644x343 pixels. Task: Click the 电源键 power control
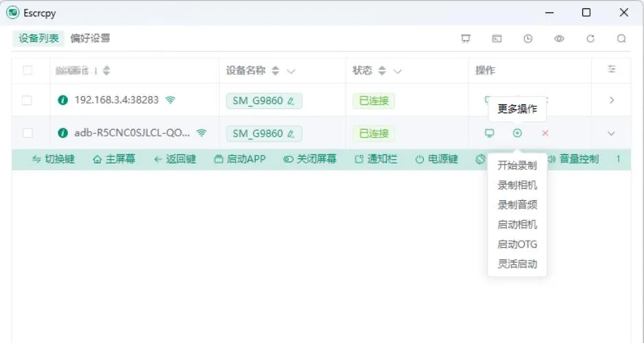(x=437, y=159)
